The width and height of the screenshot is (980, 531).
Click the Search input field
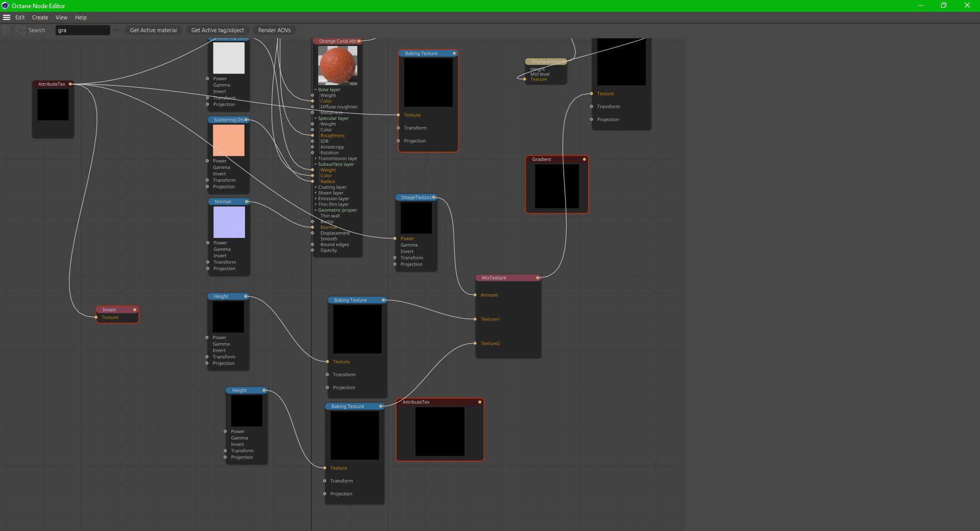tap(83, 30)
